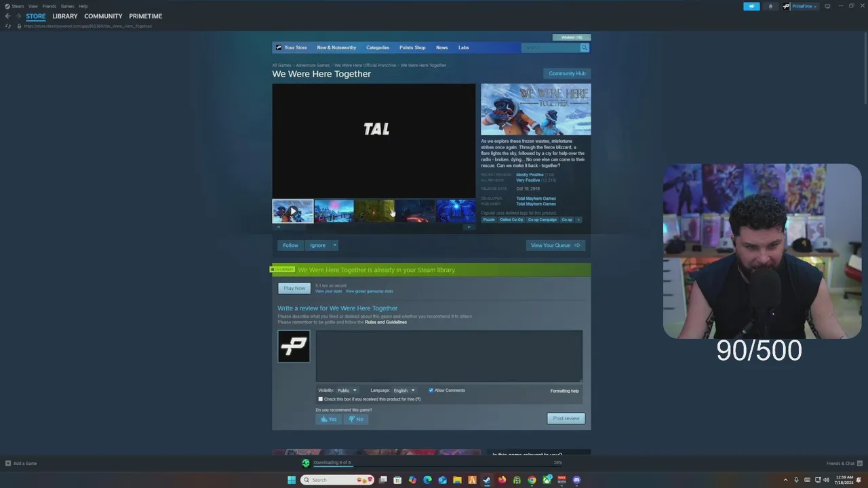
Task: Select the second screenshot thumbnail with pink sky
Action: pos(334,211)
